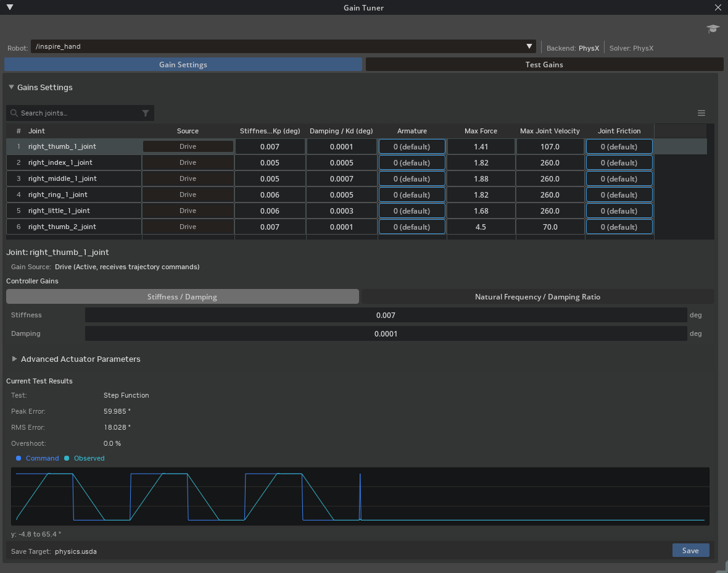
Task: Select the Gain Settings tab
Action: click(183, 65)
